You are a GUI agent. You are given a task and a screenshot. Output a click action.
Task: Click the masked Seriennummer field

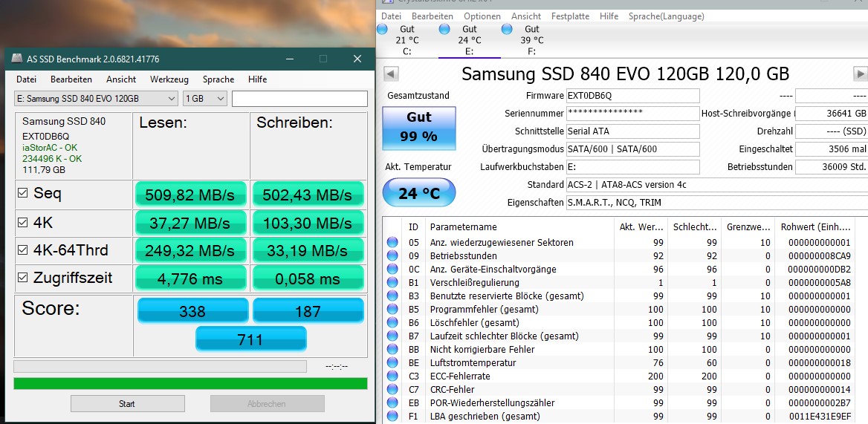[x=632, y=114]
